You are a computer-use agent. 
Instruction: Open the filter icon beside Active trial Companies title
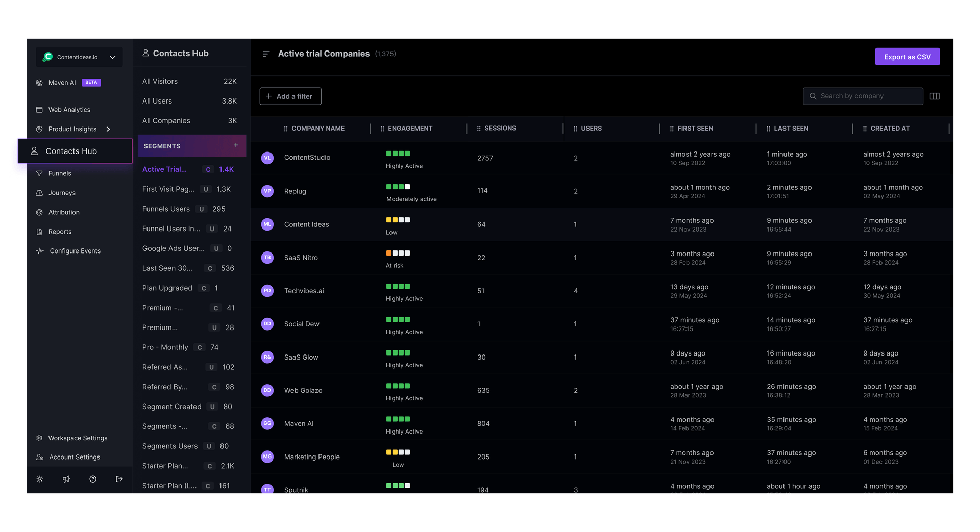(266, 54)
